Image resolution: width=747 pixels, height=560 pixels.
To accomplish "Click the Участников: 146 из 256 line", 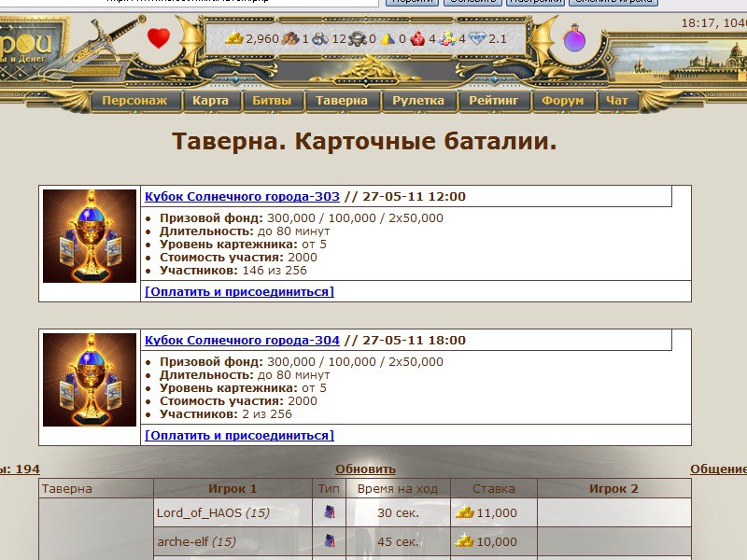I will 233,271.
